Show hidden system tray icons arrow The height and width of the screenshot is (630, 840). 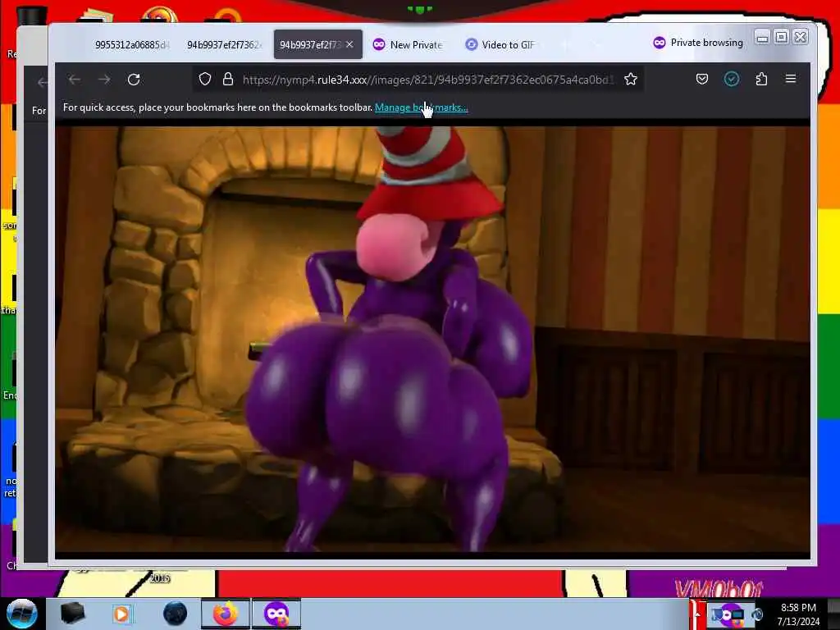coord(696,614)
